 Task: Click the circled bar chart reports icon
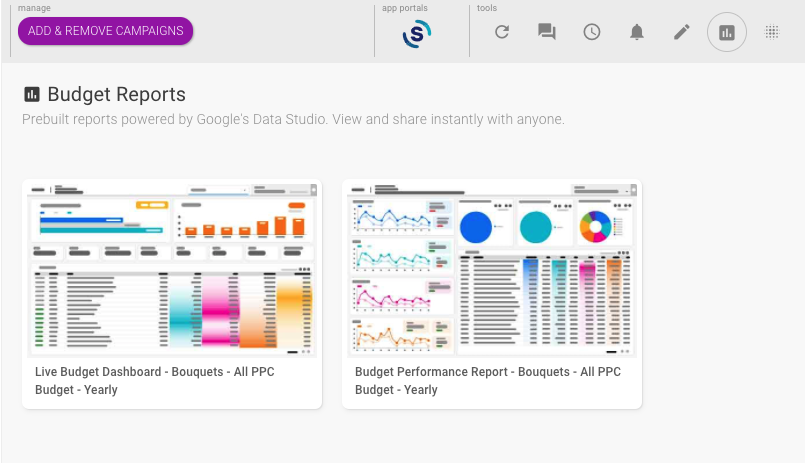coord(727,33)
